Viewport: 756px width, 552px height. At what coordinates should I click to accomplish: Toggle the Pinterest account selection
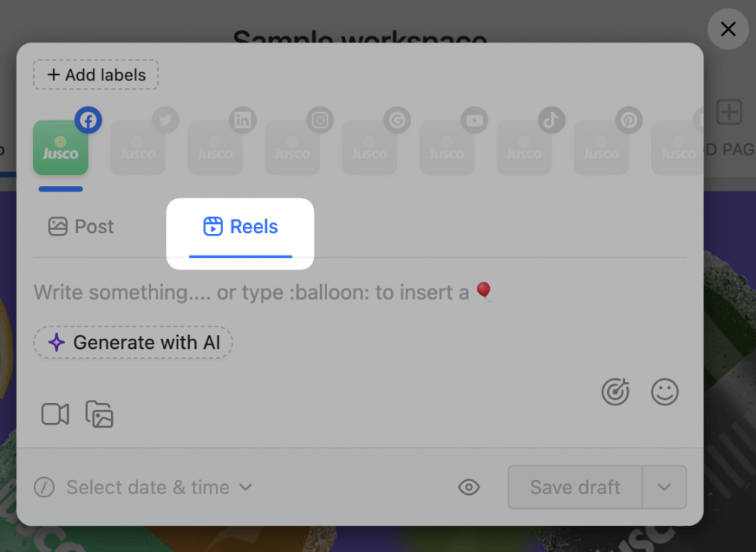pos(601,149)
